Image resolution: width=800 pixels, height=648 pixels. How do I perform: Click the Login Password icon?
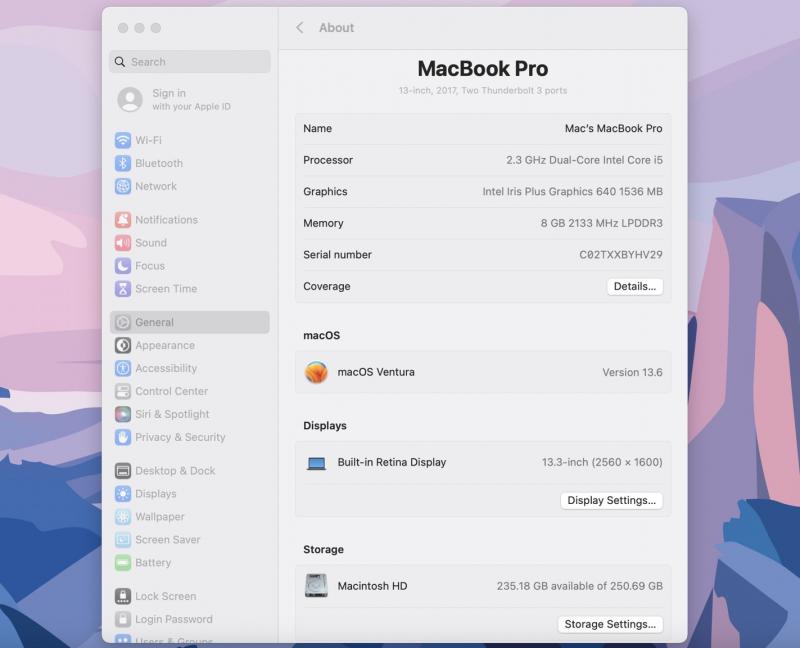(x=122, y=619)
